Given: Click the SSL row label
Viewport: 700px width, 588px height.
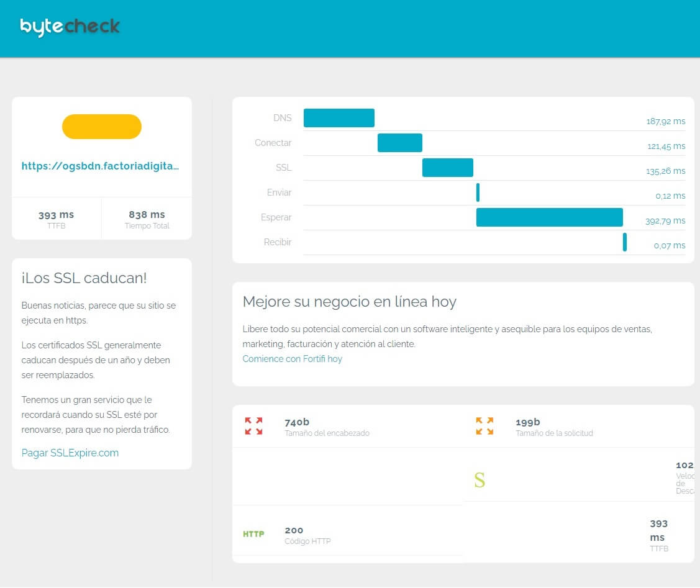Looking at the screenshot, I should click(283, 168).
